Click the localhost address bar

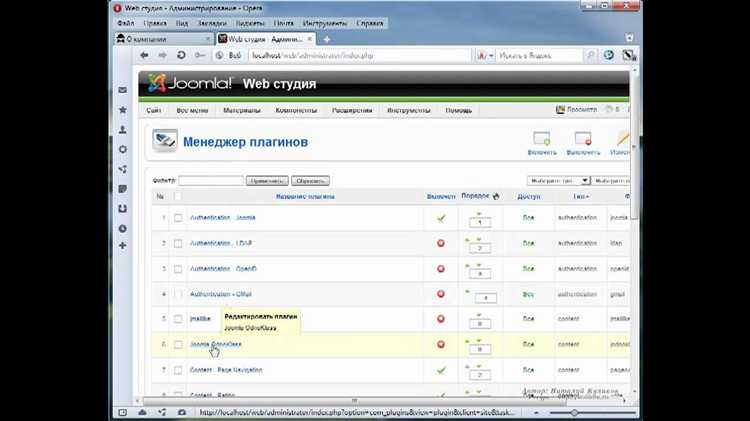359,55
